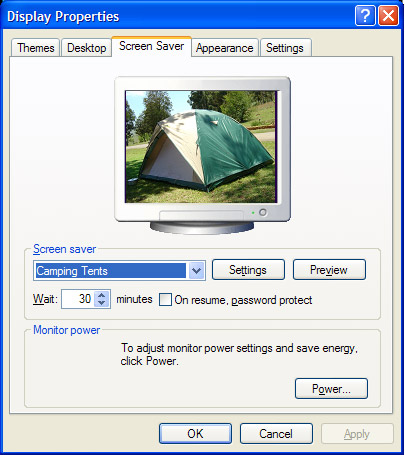Select the Camping Tents combo box field
Image resolution: width=405 pixels, height=455 pixels.
[x=119, y=270]
